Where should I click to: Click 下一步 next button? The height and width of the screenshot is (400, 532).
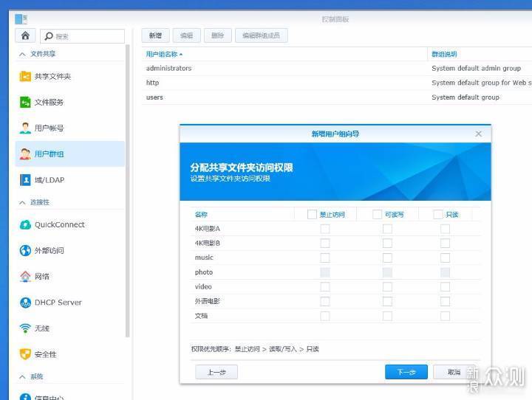pyautogui.click(x=406, y=372)
